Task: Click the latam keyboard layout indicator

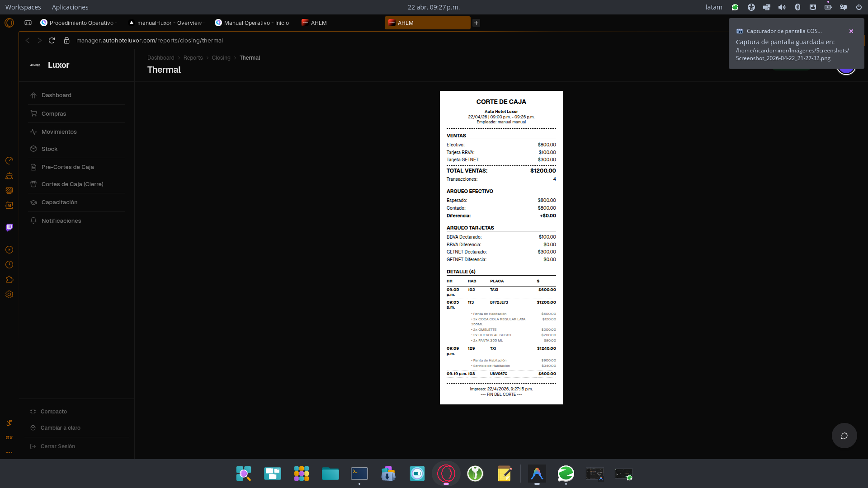Action: click(x=714, y=7)
